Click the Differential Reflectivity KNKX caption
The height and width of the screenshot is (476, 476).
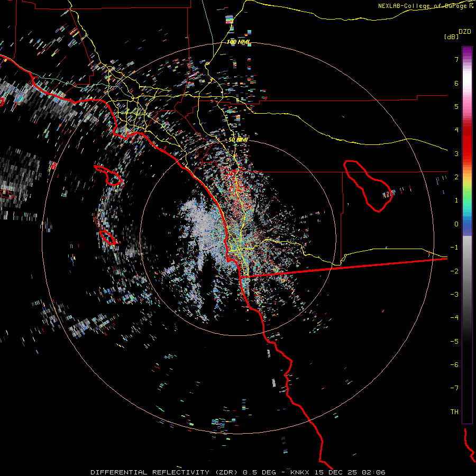[x=238, y=472]
